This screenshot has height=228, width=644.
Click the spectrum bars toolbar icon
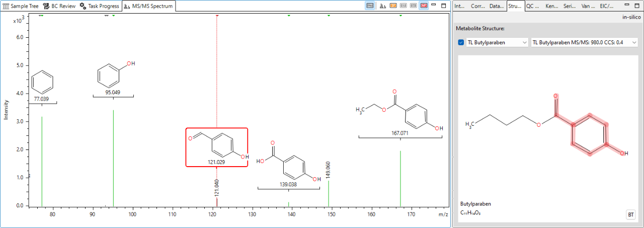pos(383,6)
